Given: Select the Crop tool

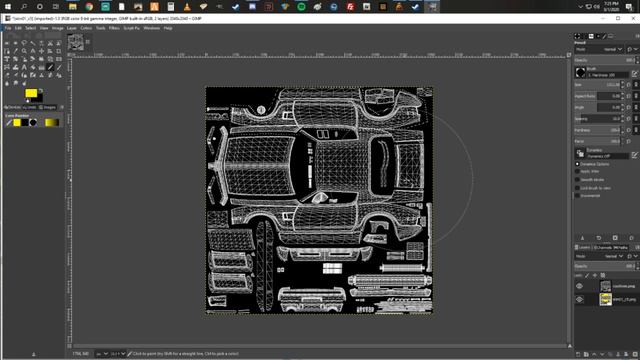Looking at the screenshot, I should 58,51.
